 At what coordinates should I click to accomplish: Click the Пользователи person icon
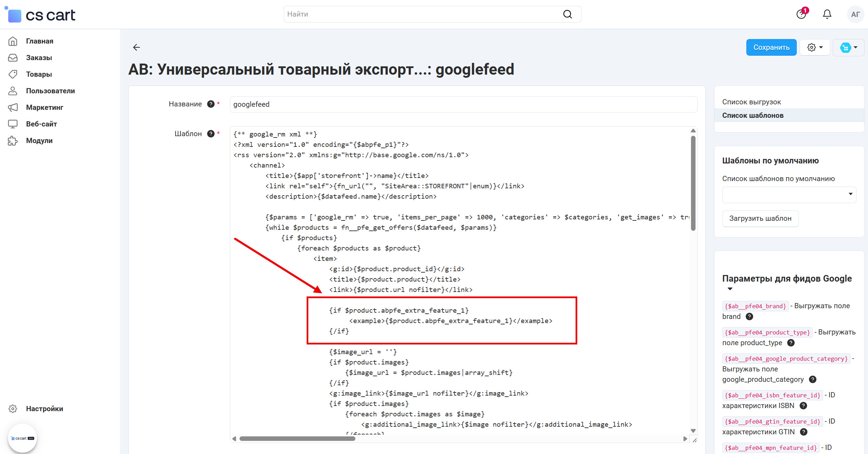(13, 91)
